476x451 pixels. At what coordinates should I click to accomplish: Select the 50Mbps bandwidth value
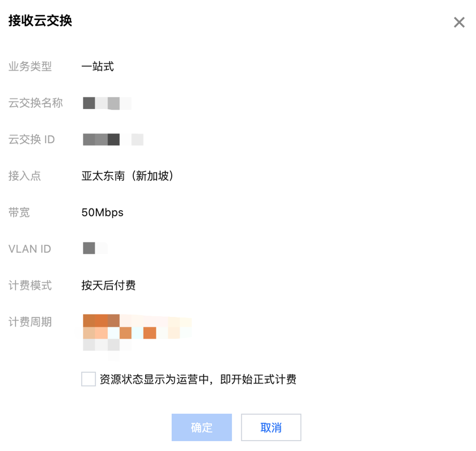tap(102, 213)
